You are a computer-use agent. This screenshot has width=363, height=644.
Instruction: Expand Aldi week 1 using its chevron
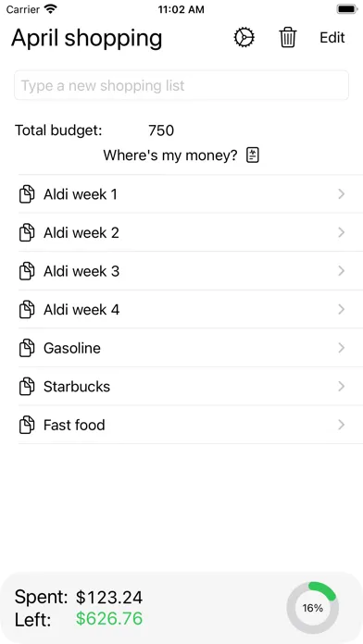(341, 194)
